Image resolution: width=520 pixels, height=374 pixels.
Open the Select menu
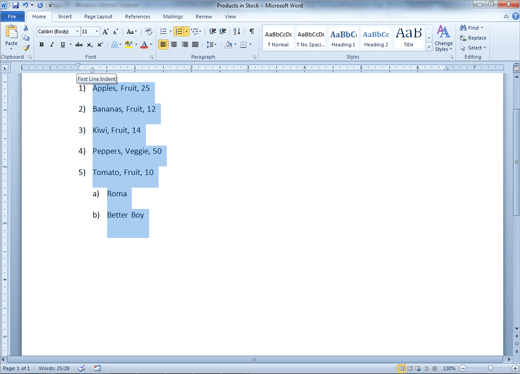pos(473,48)
